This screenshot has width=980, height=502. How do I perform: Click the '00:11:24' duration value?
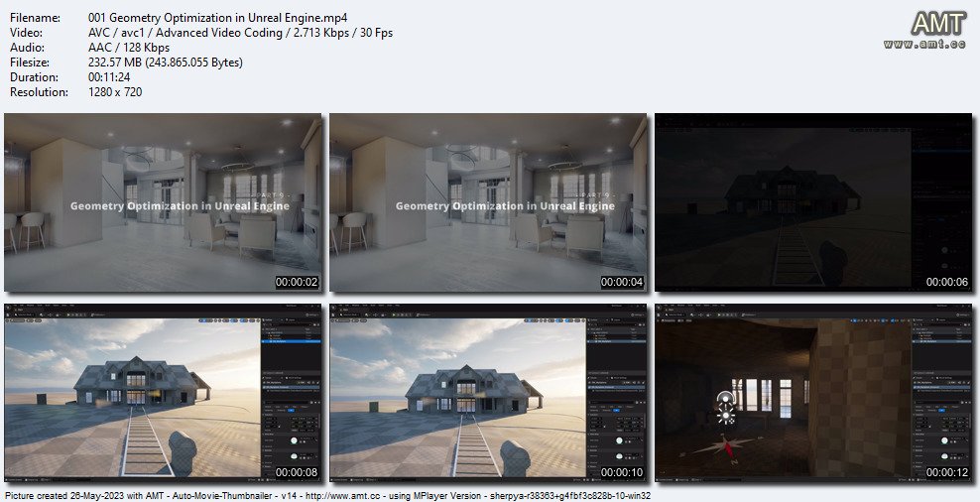109,77
